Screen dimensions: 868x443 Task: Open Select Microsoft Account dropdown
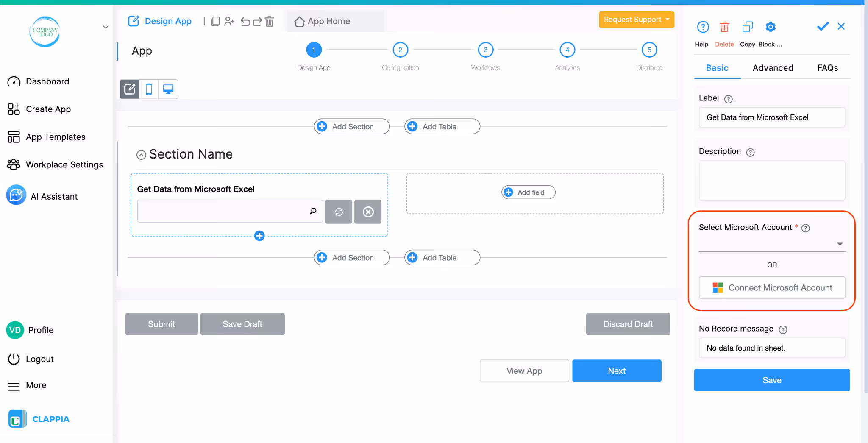coord(772,244)
